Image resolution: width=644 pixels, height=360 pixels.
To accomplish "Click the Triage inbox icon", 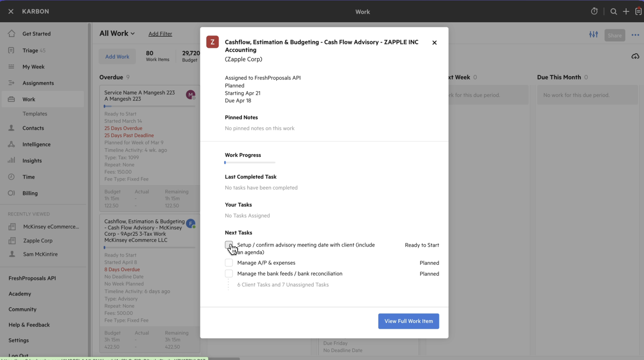I will pyautogui.click(x=11, y=50).
